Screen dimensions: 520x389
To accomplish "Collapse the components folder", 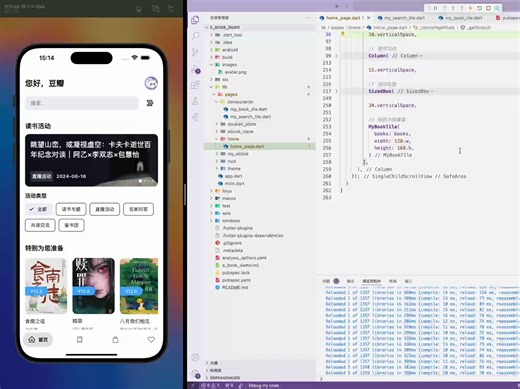I will click(x=216, y=102).
